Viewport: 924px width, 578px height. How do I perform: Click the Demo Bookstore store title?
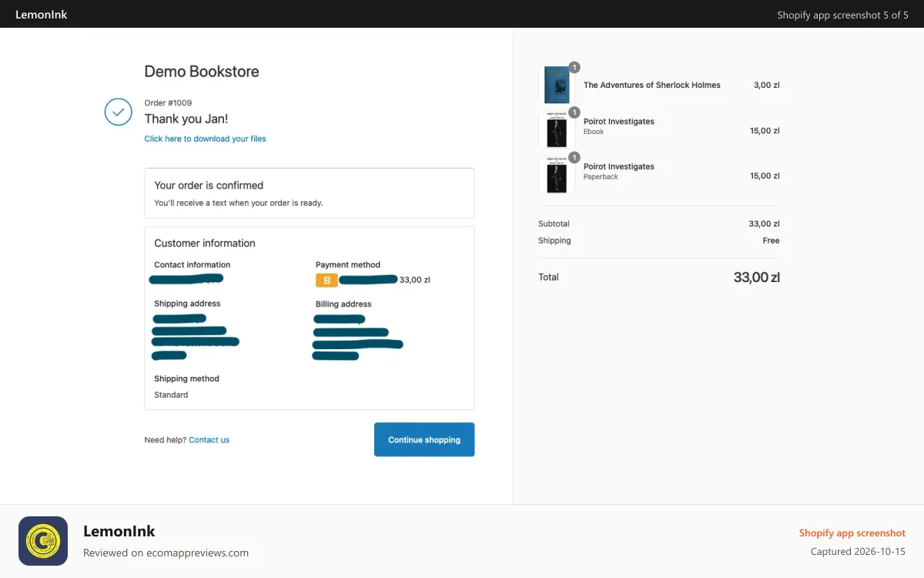(202, 72)
